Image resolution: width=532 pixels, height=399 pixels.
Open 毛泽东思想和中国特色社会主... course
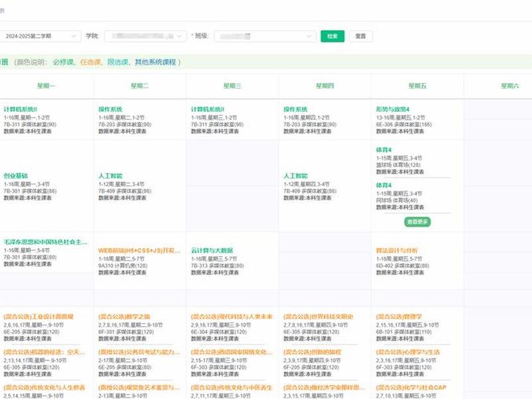coord(45,242)
